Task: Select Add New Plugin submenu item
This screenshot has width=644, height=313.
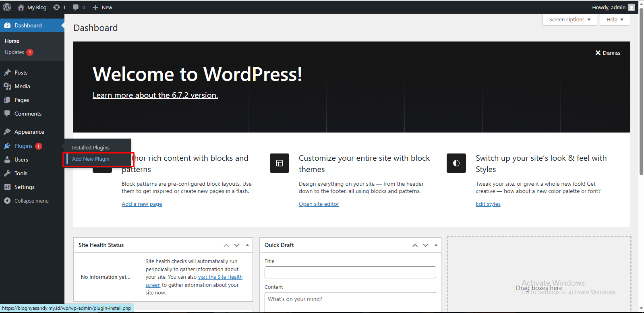Action: 91,159
